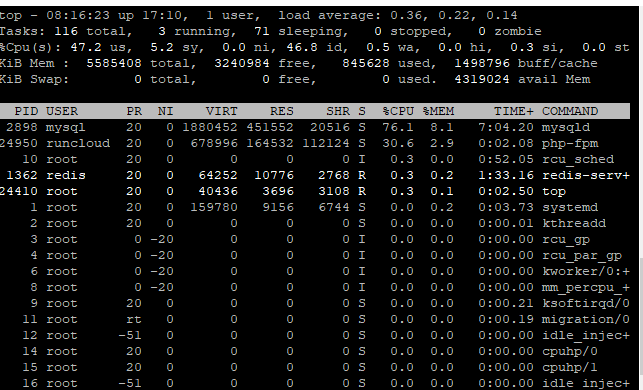The height and width of the screenshot is (390, 643).
Task: Click the kthreadd command name
Action: 574,224
